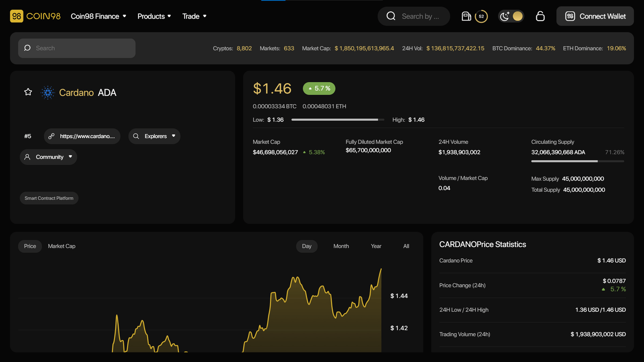
Task: Open the cardano.org website link
Action: tap(82, 136)
